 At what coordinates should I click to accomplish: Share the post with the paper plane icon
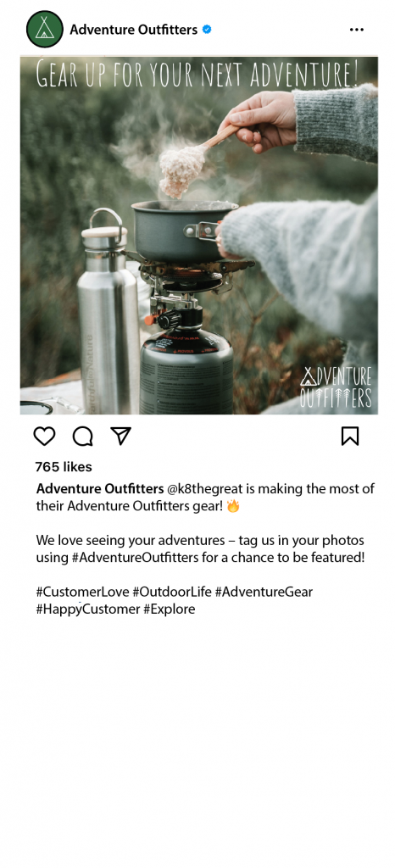120,436
